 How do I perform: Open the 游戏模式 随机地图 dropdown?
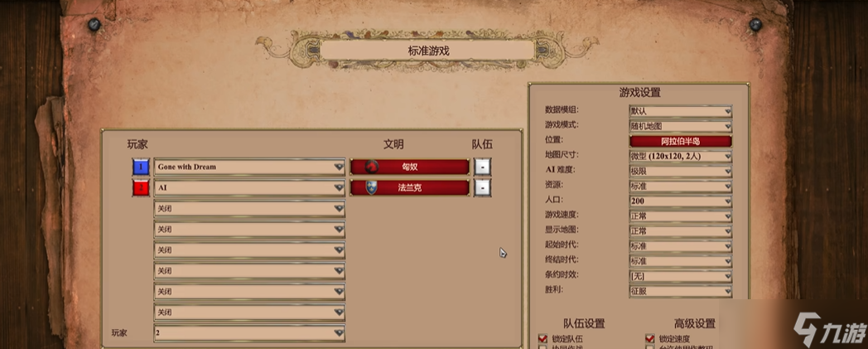680,126
